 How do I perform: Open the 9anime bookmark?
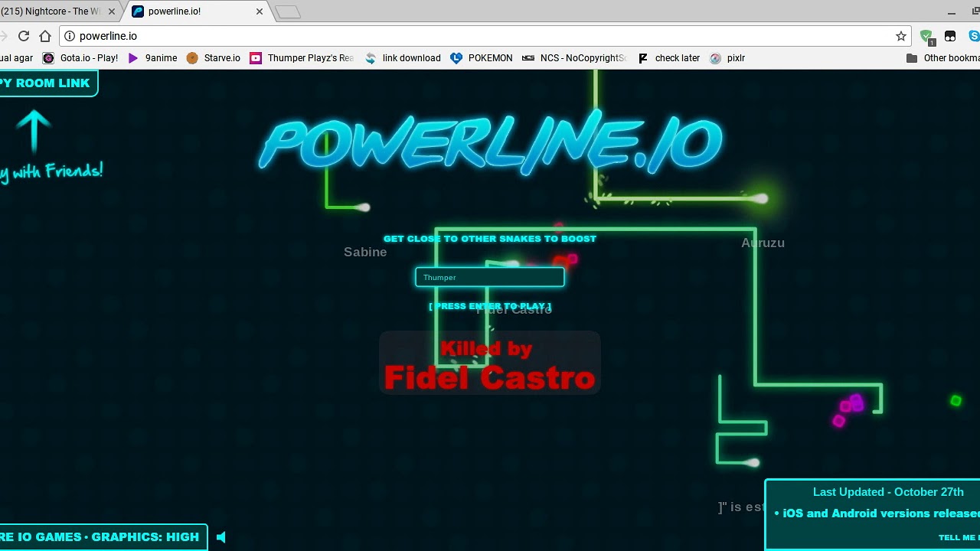point(152,58)
